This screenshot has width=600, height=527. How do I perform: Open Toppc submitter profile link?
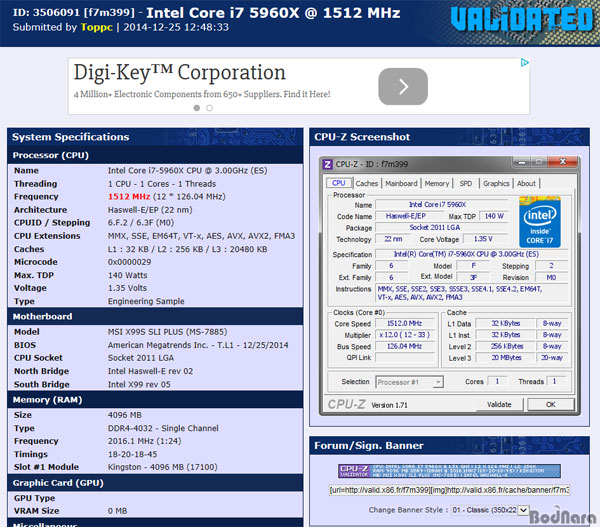tap(96, 27)
